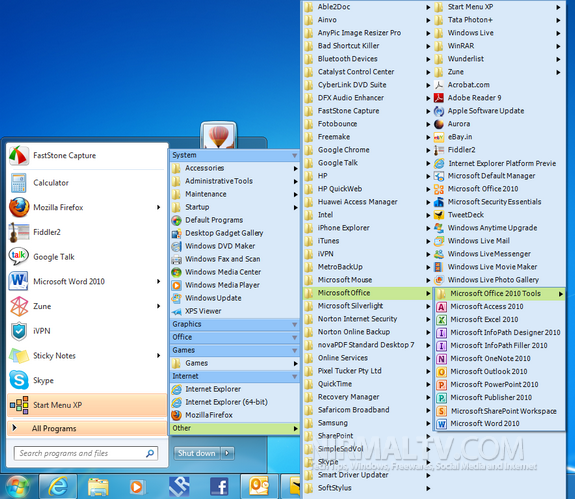
Task: Open Microsoft Word 2010 pinned entry
Action: [x=87, y=281]
